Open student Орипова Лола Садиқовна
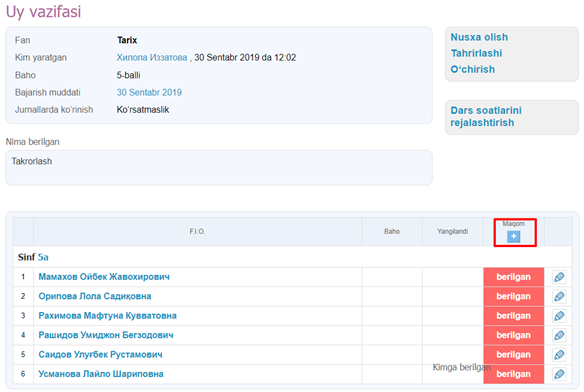Screen dimensions: 584x392 tap(95, 296)
